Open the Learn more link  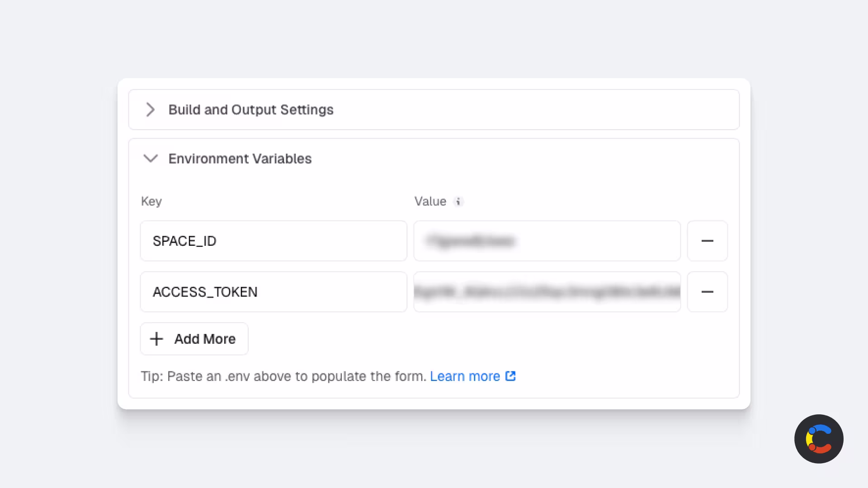[472, 376]
